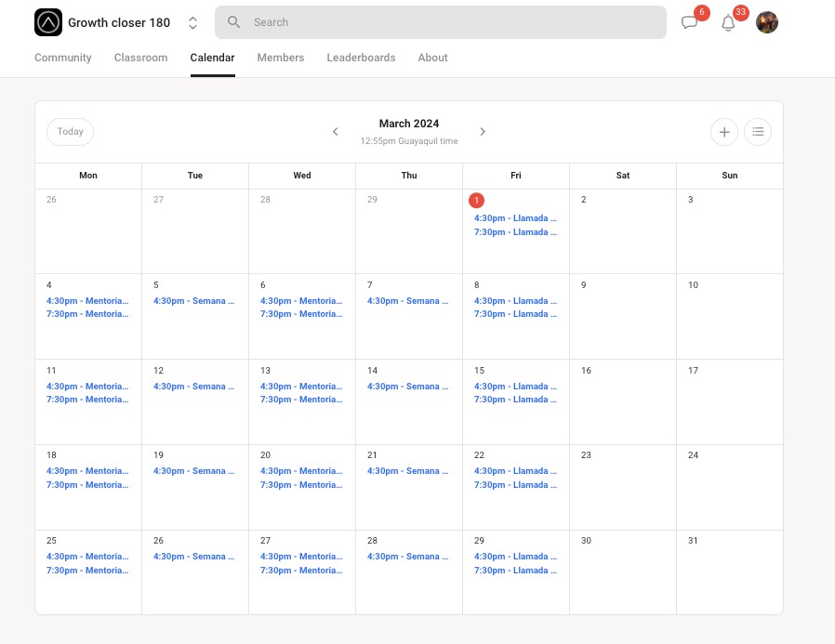The height and width of the screenshot is (644, 835).
Task: Go to next month arrow
Action: point(483,131)
